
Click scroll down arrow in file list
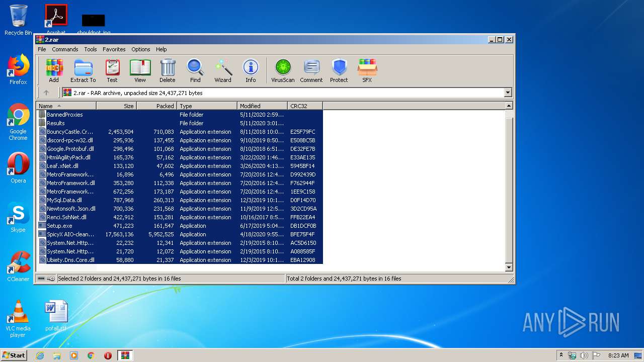(x=509, y=267)
